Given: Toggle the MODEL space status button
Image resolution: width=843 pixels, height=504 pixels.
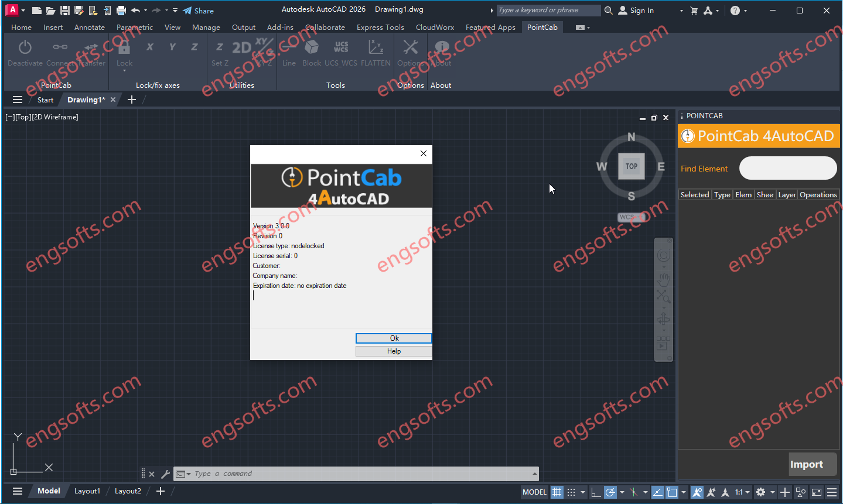Looking at the screenshot, I should (534, 492).
